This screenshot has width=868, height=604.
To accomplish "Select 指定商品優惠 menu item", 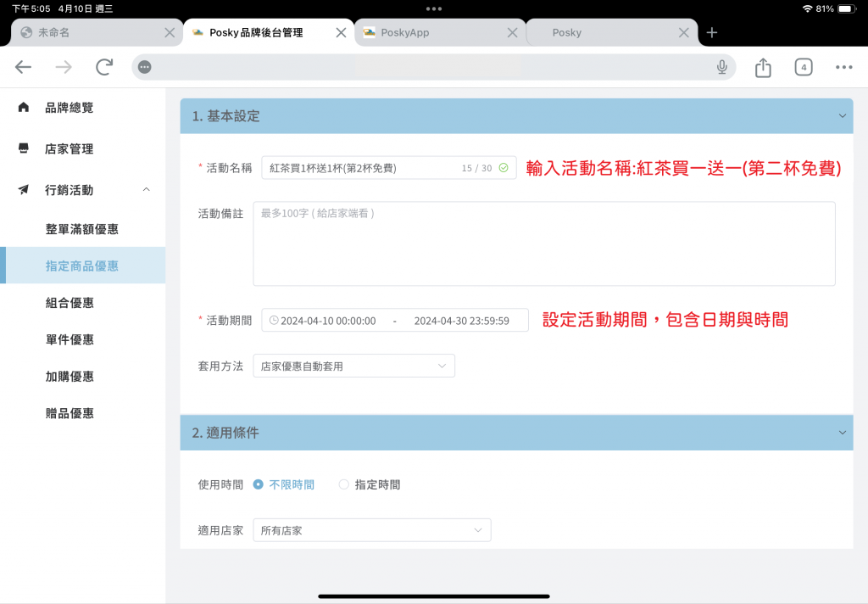I will pyautogui.click(x=82, y=266).
